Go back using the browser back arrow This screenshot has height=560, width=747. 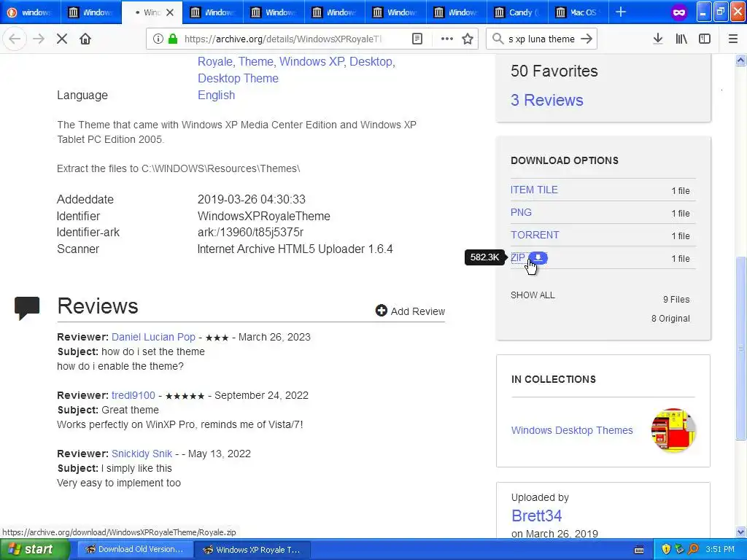point(15,39)
